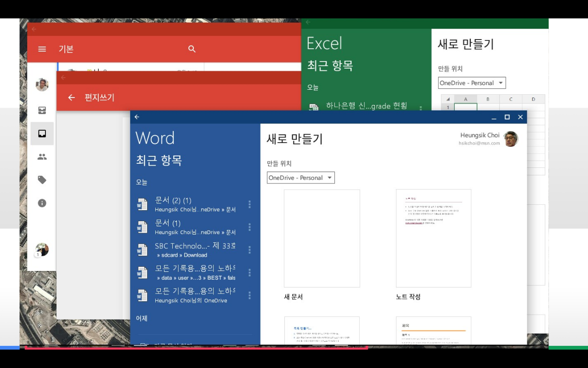The height and width of the screenshot is (368, 588).
Task: Click the back arrow in the Excel title bar
Action: 308,22
